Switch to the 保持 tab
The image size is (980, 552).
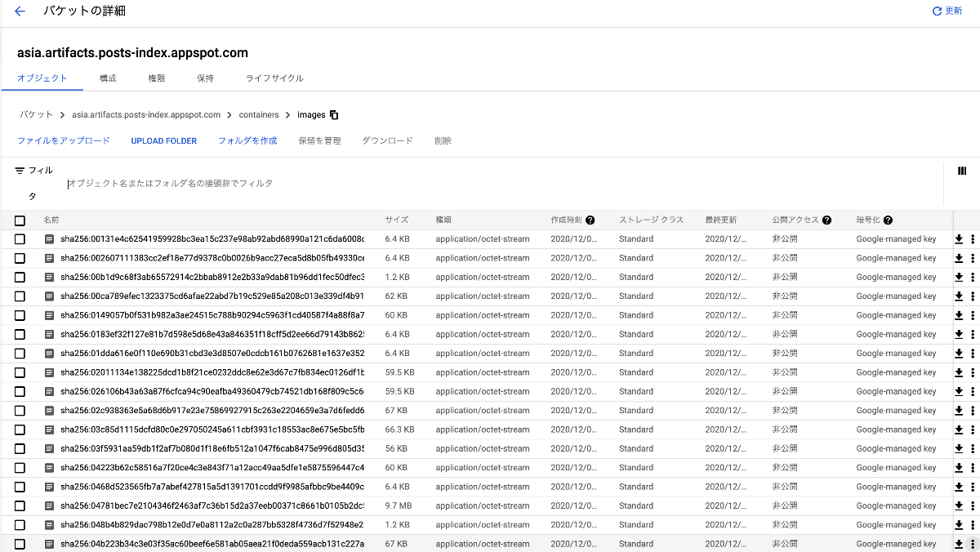(x=205, y=78)
